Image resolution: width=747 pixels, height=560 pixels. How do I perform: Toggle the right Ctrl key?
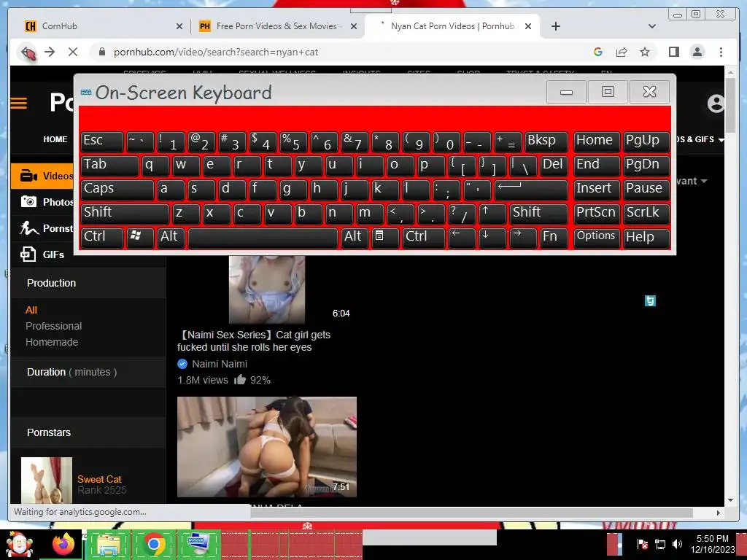point(424,237)
